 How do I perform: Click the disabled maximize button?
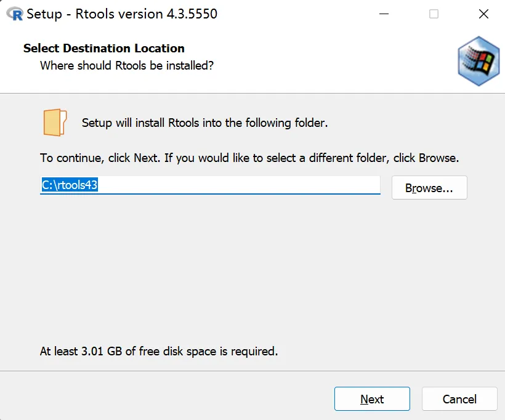[434, 14]
